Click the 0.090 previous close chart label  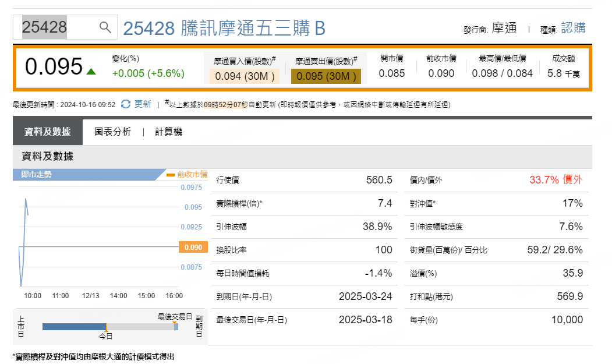pyautogui.click(x=193, y=248)
